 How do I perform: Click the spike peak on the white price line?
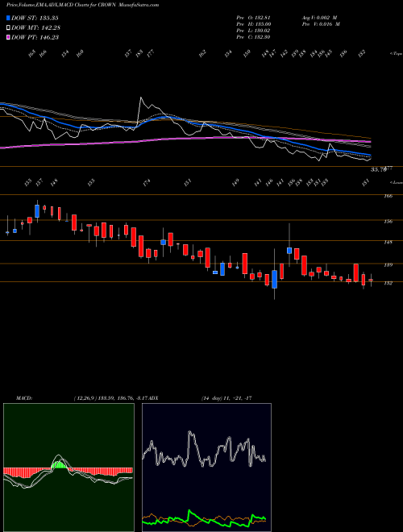click(141, 98)
